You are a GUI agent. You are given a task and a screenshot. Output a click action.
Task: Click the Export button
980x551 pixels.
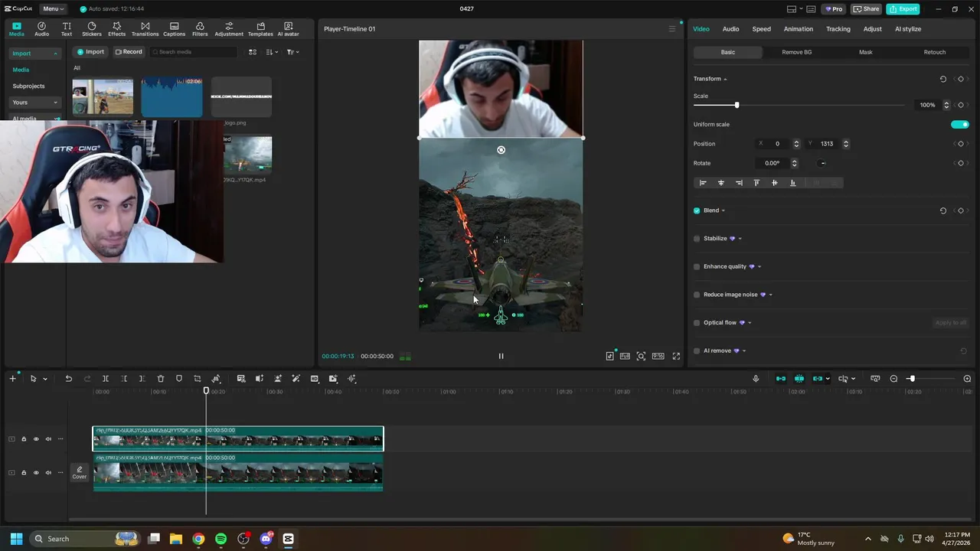click(x=903, y=9)
